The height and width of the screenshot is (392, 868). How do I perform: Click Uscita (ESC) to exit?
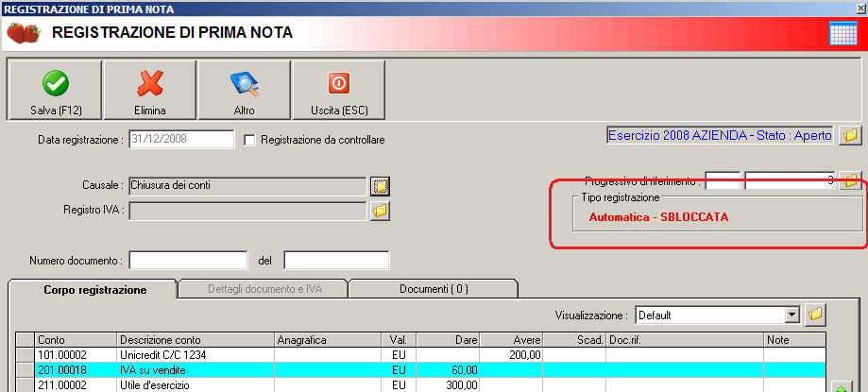click(339, 90)
